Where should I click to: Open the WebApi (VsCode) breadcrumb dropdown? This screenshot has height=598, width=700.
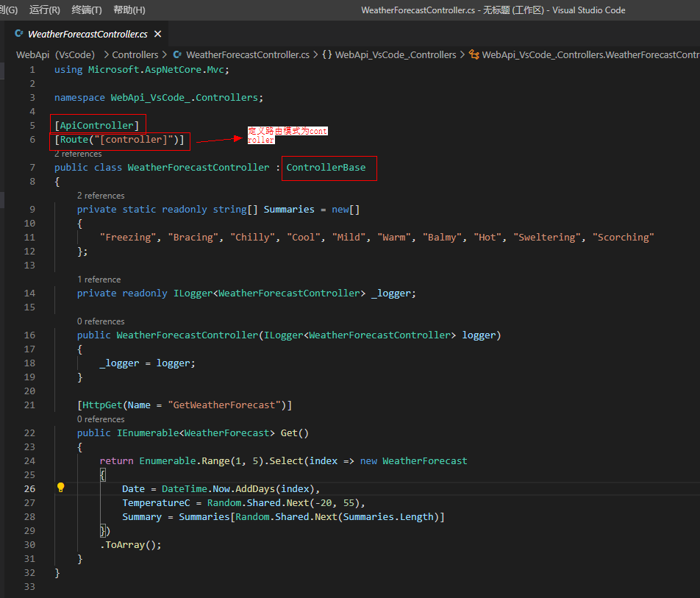[x=55, y=54]
